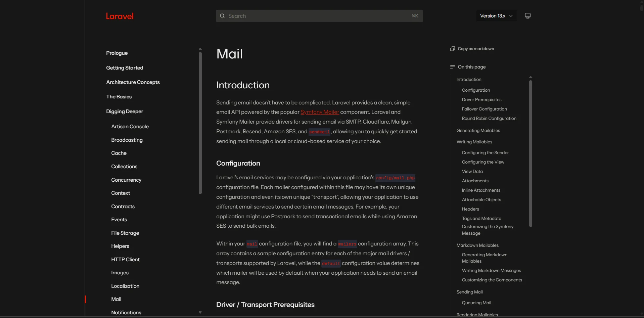Expand the Prologue section
Screen dimensions: 644x318
(x=117, y=53)
